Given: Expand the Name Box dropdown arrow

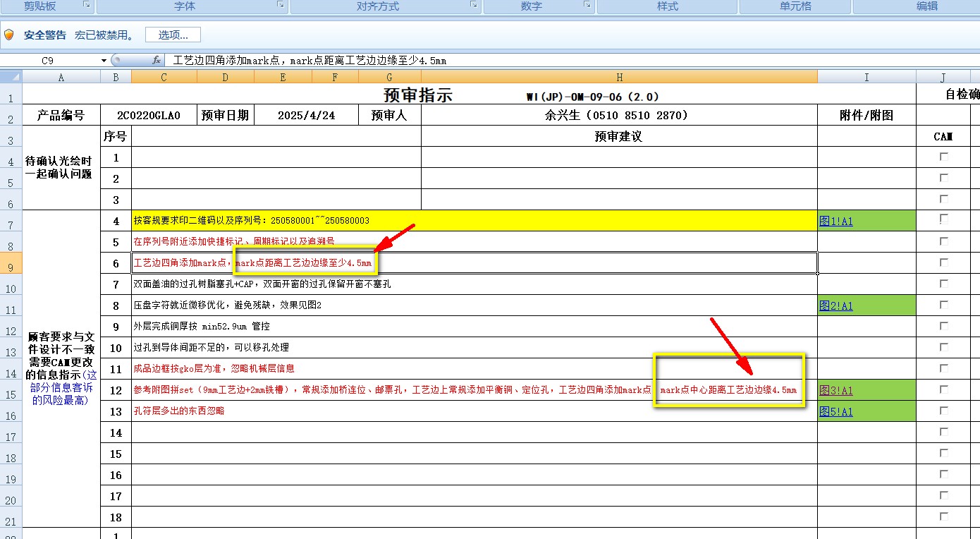Looking at the screenshot, I should [104, 61].
